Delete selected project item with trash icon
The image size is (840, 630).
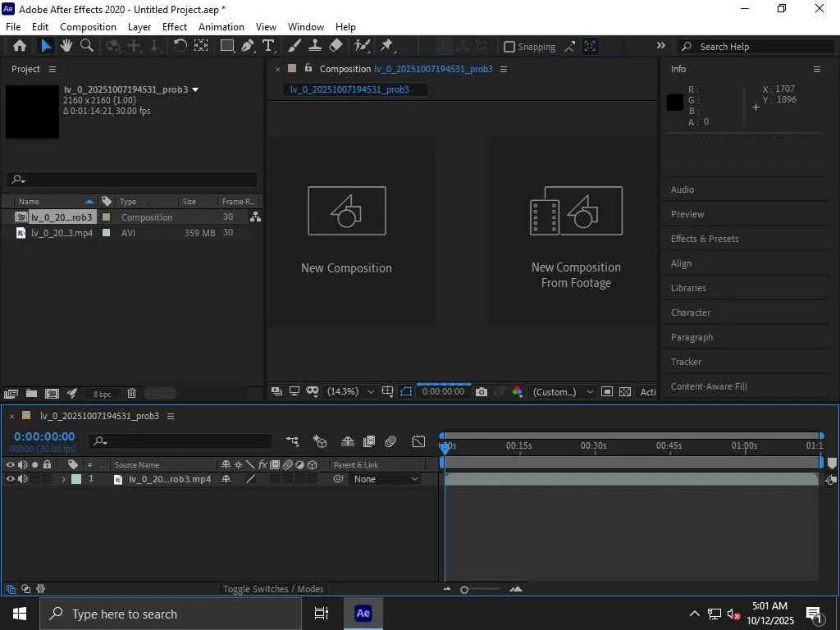[x=131, y=394]
